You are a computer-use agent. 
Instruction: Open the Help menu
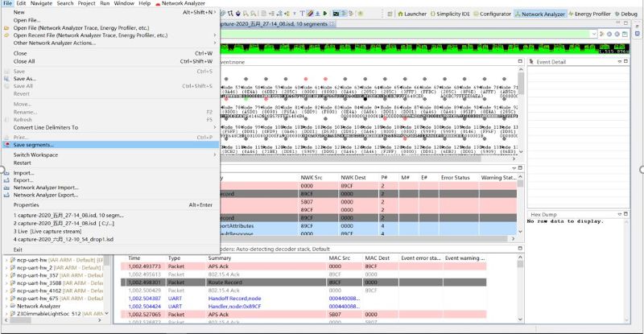pyautogui.click(x=145, y=3)
